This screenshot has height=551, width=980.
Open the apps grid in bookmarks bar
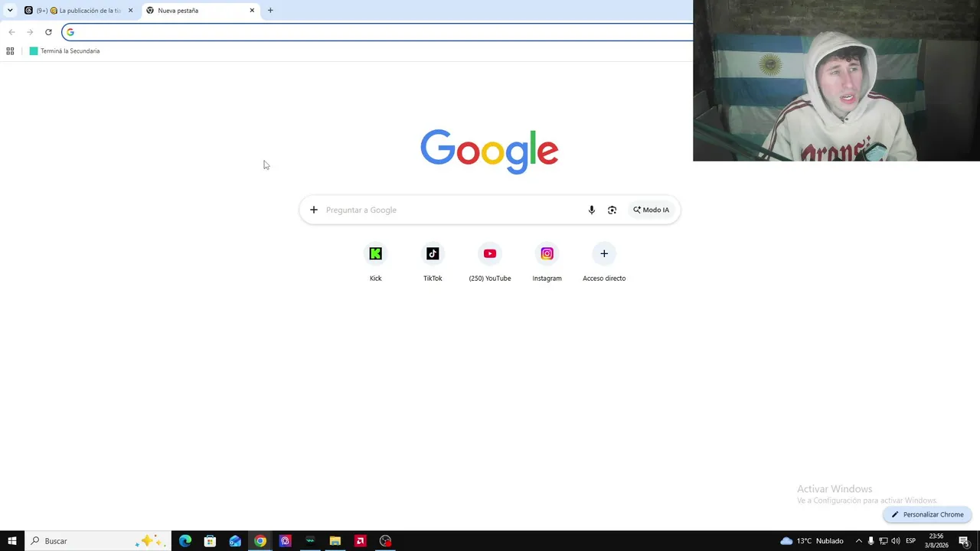10,51
